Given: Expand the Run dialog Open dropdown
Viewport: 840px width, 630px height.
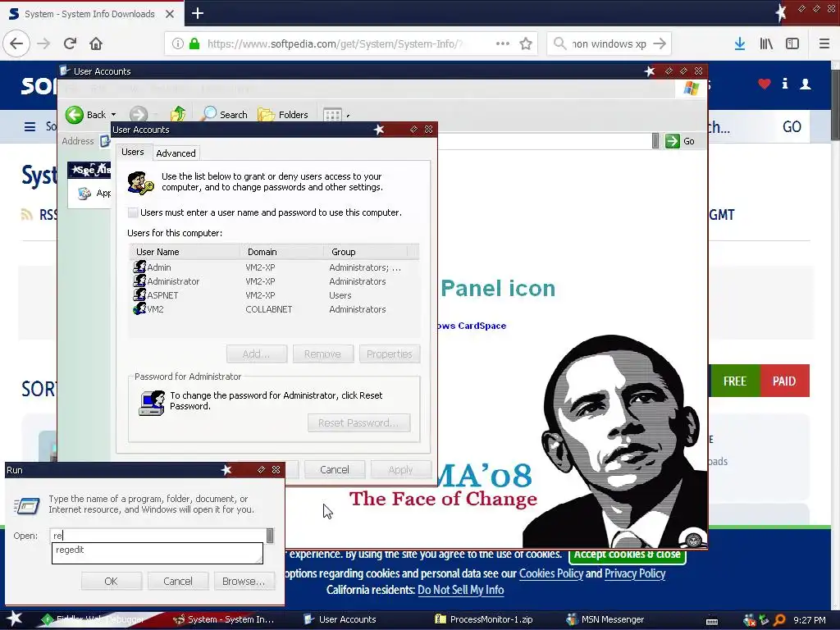Looking at the screenshot, I should (x=270, y=535).
